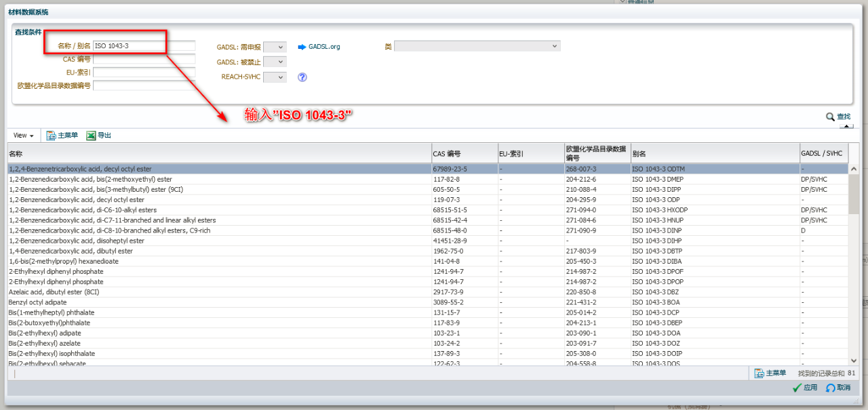Screen dimensions: 868x410
Task: Click the 名称 / 别名 input field
Action: coord(144,46)
